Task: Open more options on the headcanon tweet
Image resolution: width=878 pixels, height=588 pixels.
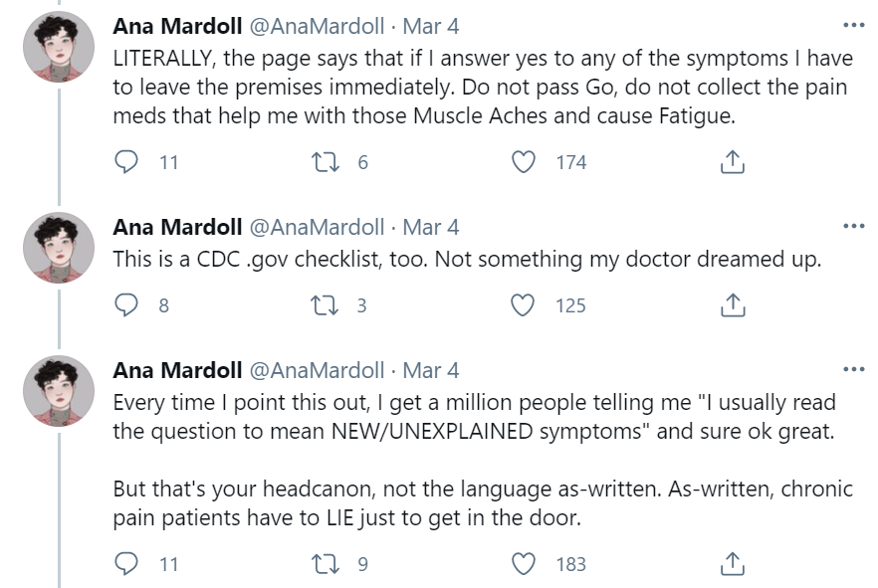Action: pos(853,370)
